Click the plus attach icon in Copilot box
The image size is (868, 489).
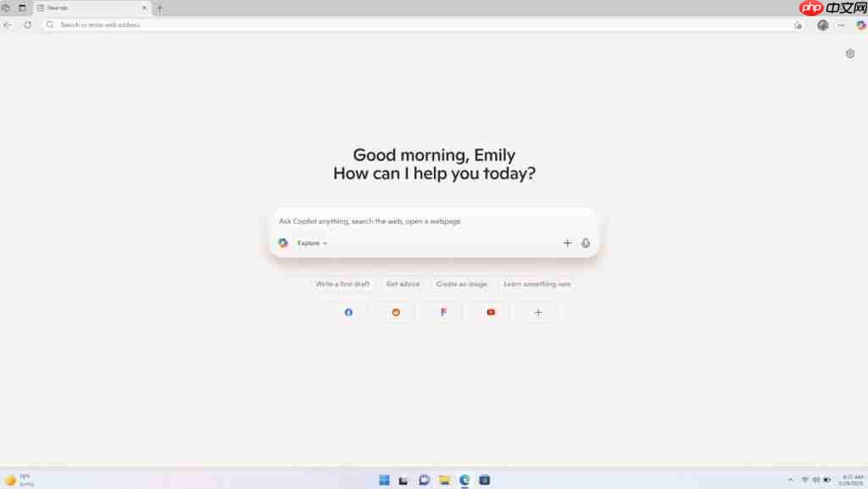(567, 243)
